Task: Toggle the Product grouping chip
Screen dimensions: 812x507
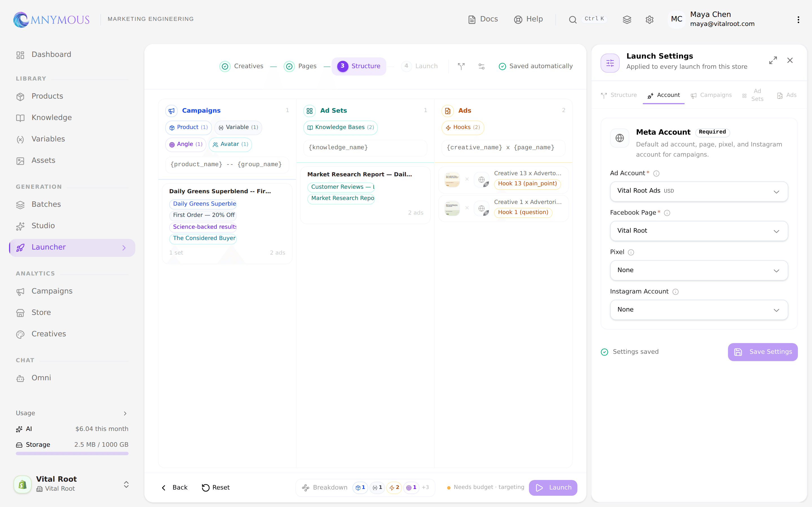Action: click(x=188, y=127)
